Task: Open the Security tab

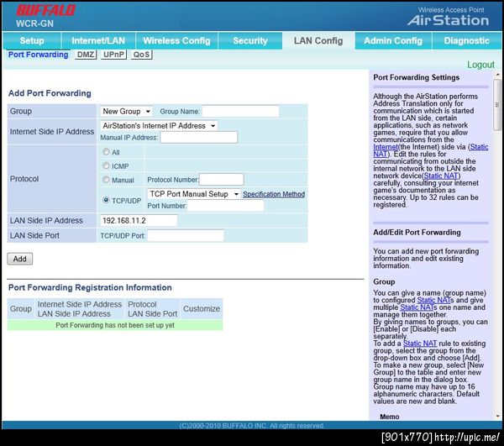Action: click(250, 41)
